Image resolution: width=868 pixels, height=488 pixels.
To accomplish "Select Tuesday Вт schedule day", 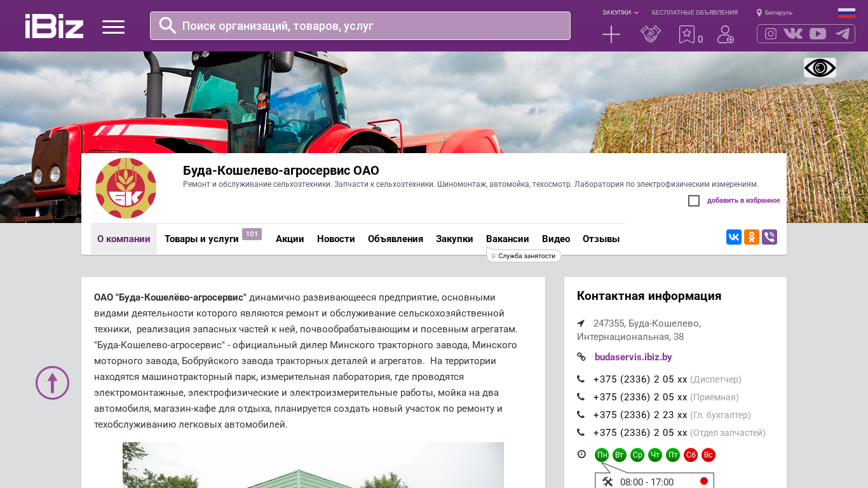I will click(x=620, y=455).
